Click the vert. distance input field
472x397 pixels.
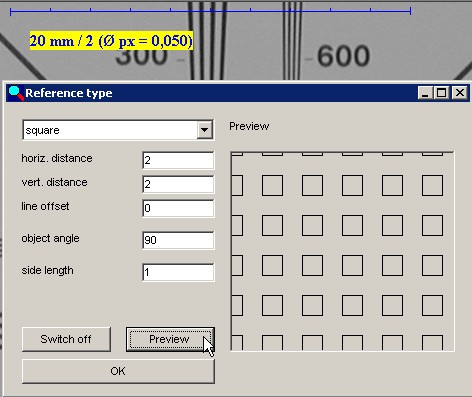(x=178, y=184)
